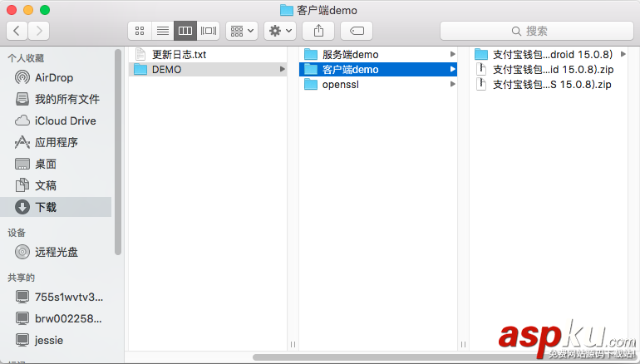Switch to list view

tap(163, 31)
